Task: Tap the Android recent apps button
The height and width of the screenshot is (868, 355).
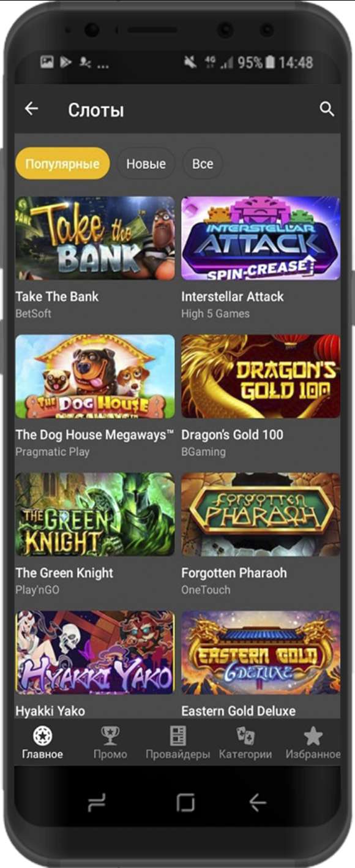Action: [97, 802]
